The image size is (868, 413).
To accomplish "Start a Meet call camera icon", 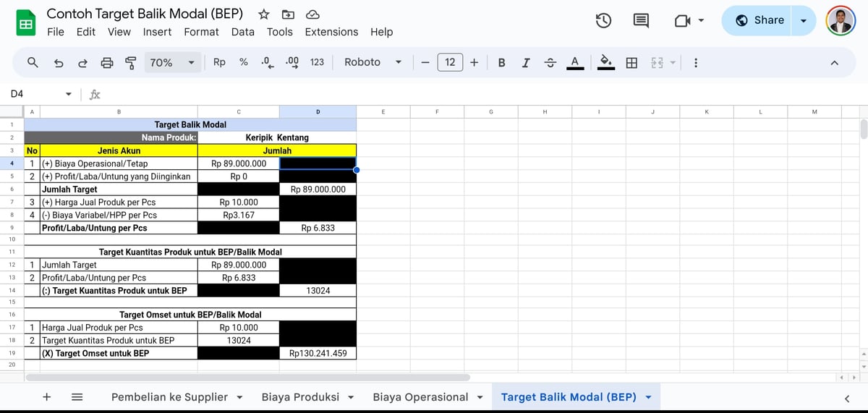I will (x=682, y=21).
